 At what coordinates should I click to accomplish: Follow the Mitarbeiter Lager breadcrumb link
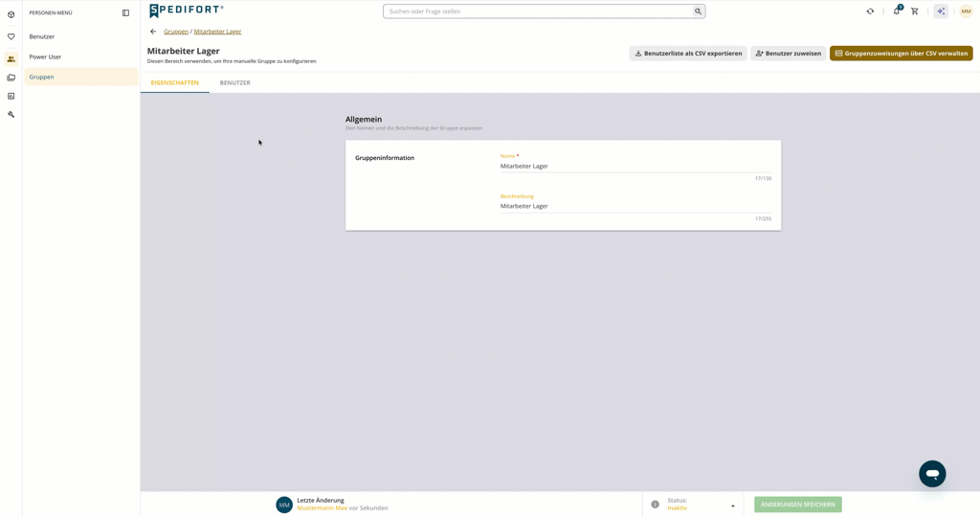click(x=217, y=32)
